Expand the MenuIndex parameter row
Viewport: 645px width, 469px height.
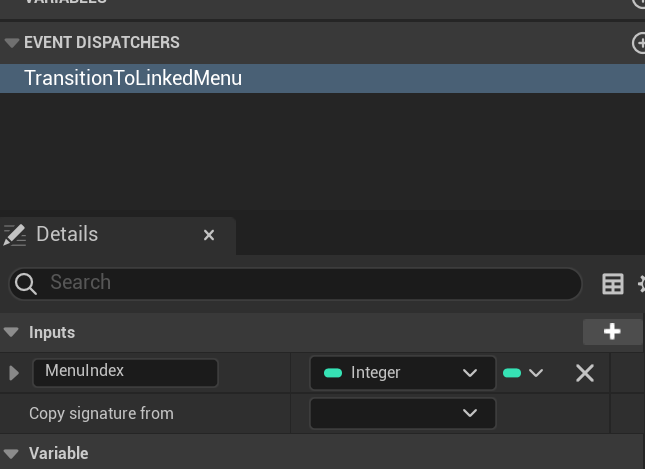pyautogui.click(x=14, y=373)
